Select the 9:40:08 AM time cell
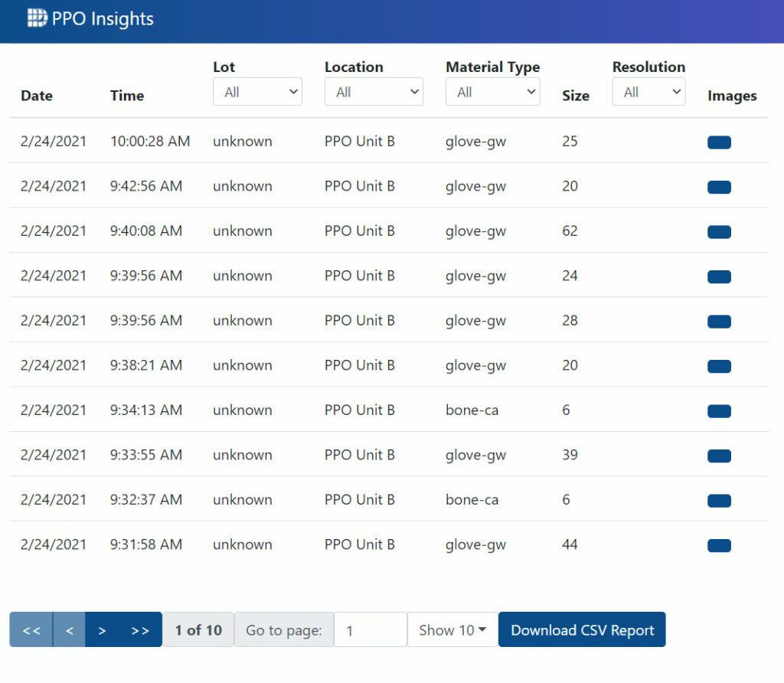 pos(146,230)
